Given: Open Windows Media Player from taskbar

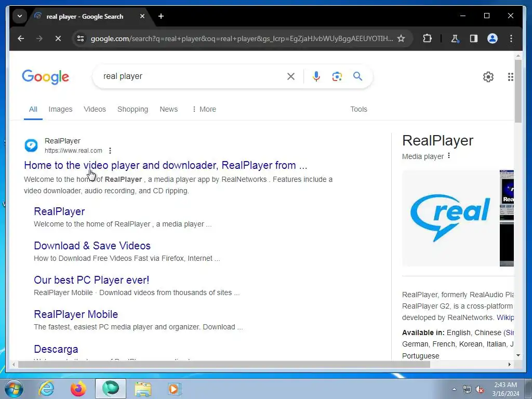Looking at the screenshot, I should pos(174,389).
